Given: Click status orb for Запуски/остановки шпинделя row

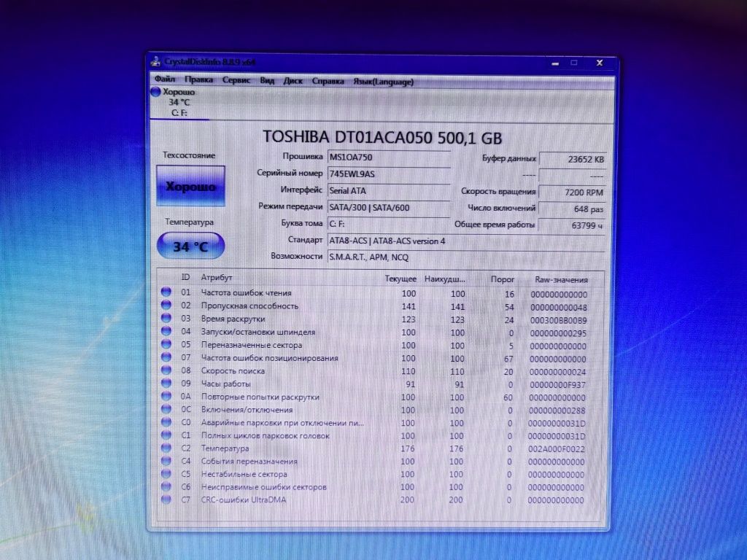Looking at the screenshot, I should [x=166, y=330].
